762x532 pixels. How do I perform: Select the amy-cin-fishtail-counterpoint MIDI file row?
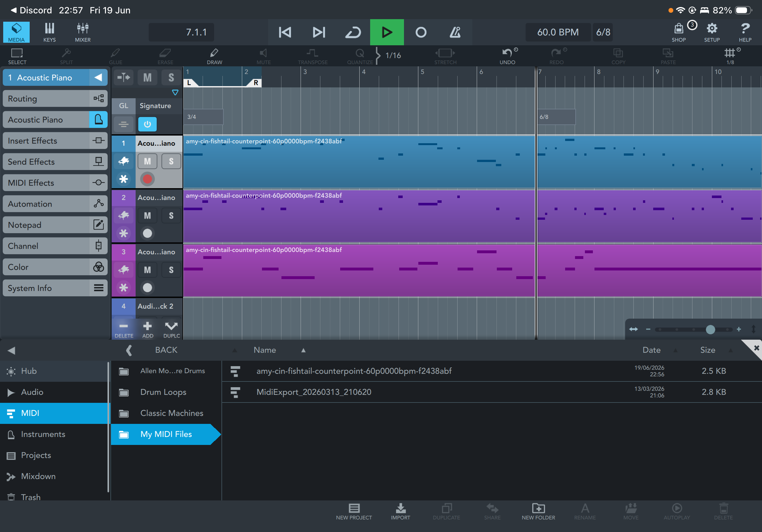click(492, 371)
